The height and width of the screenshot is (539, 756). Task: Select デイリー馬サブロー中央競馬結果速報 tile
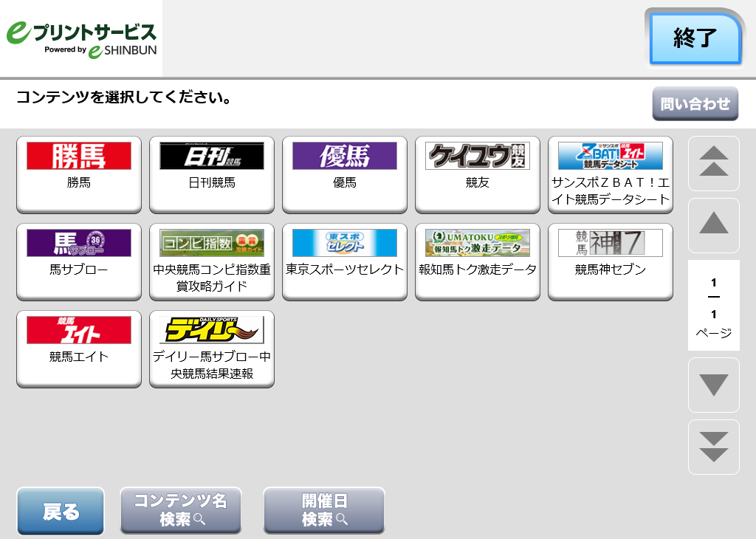click(212, 349)
